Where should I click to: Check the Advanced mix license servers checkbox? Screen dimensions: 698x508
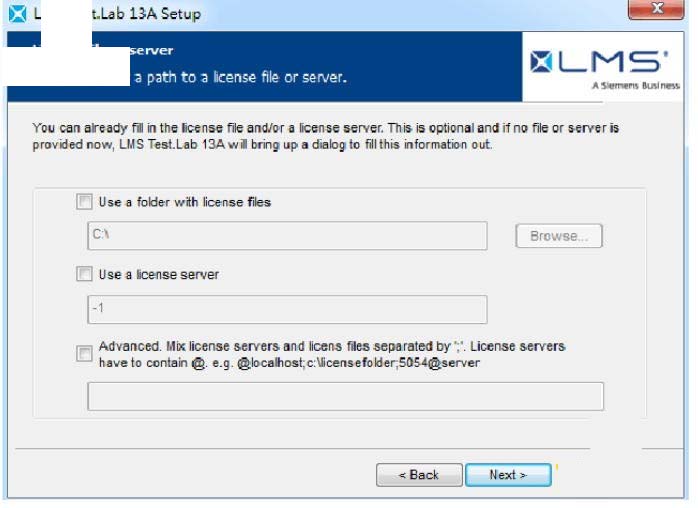coord(84,354)
